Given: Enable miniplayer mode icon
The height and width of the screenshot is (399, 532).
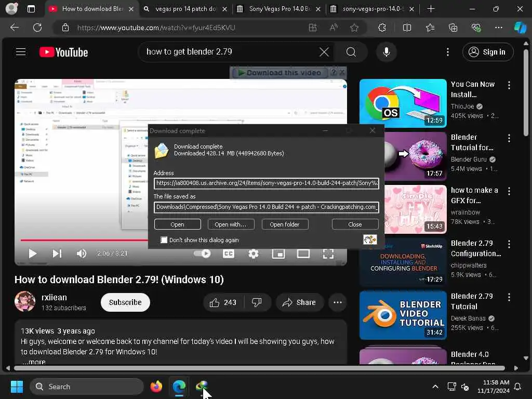Looking at the screenshot, I should coord(278,254).
